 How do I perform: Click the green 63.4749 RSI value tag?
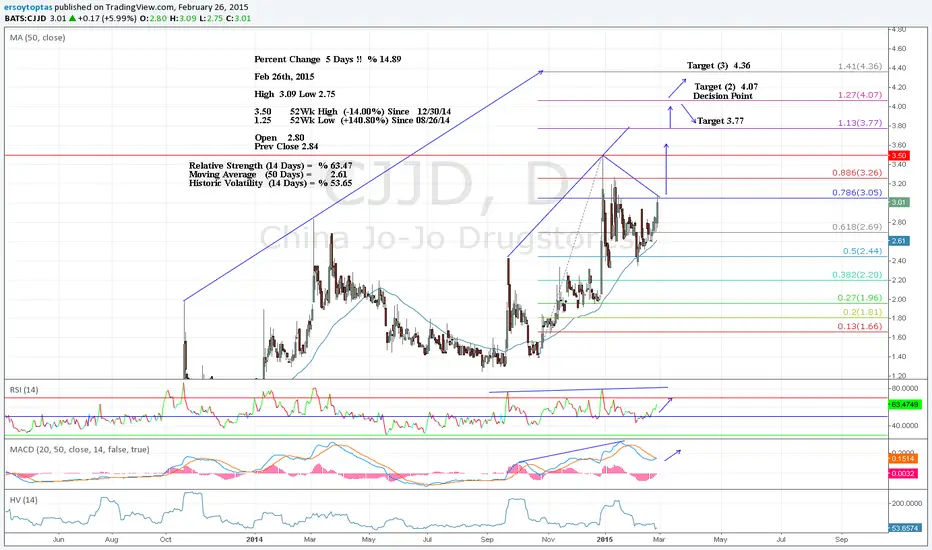905,404
